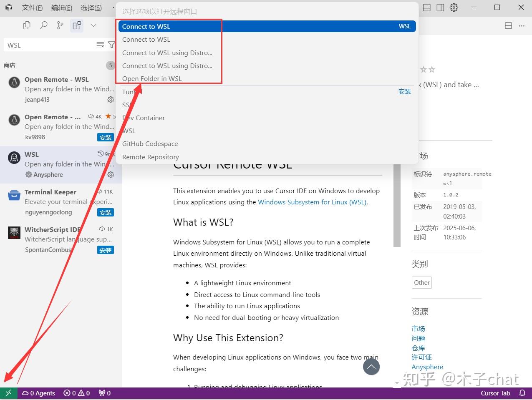Screen dimensions: 532x400
Task: Select the Extensions view icon
Action: coord(77,25)
